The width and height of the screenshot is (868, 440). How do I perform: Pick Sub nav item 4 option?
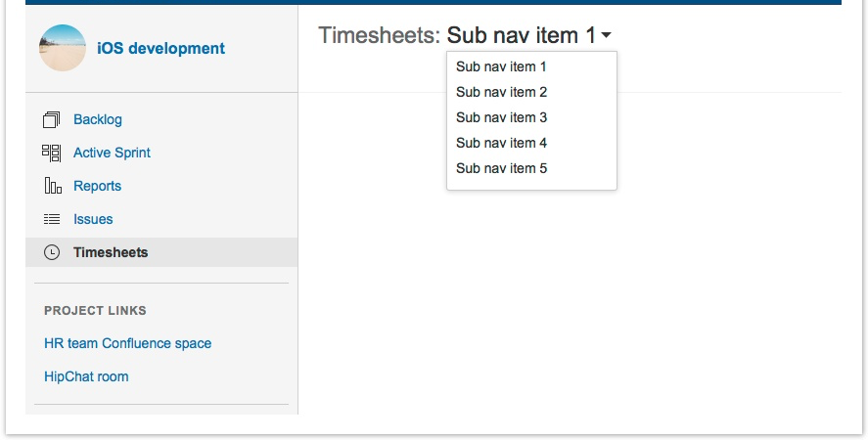(x=501, y=143)
